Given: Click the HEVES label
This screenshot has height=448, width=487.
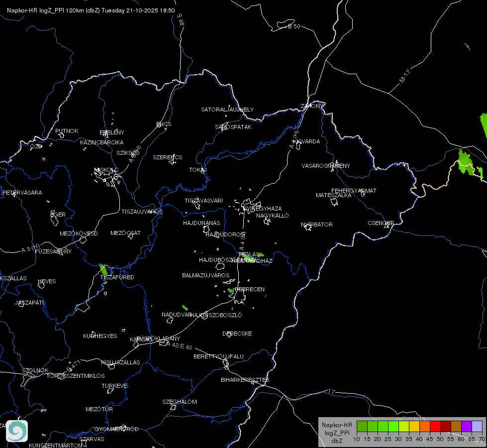Looking at the screenshot, I should [x=47, y=281].
